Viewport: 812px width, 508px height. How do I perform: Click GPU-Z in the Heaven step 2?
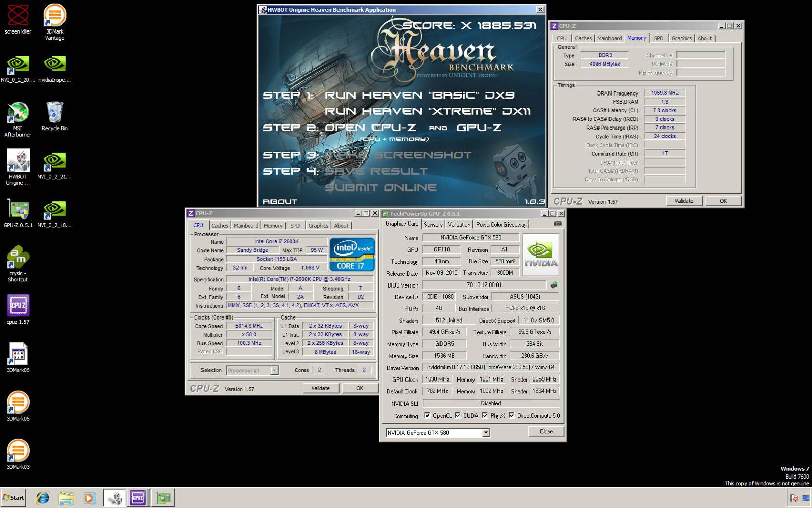[479, 128]
